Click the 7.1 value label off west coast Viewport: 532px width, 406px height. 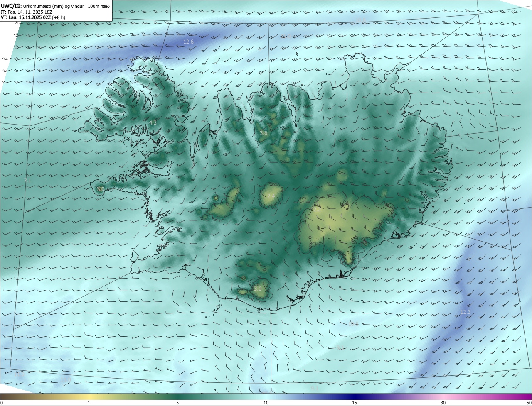click(27, 180)
